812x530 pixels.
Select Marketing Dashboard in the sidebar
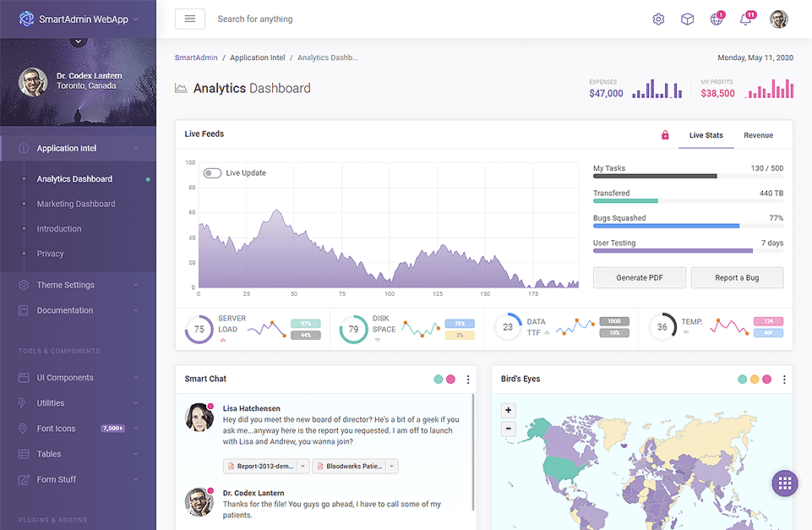point(76,204)
